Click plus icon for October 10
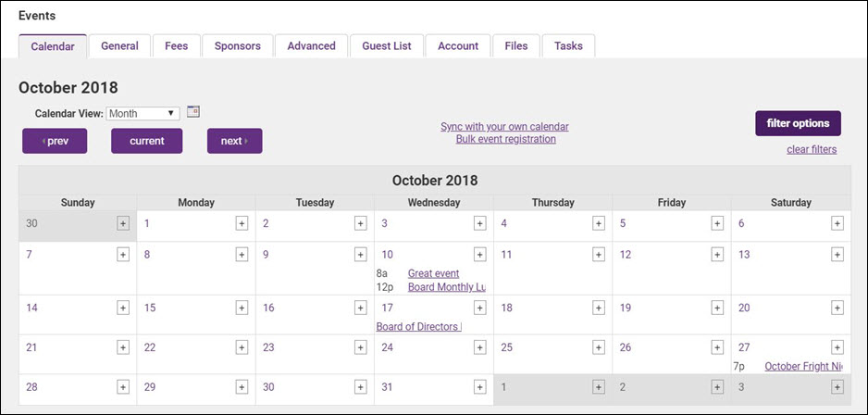 click(479, 255)
